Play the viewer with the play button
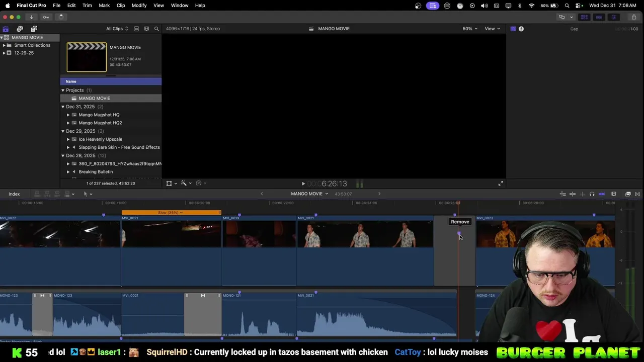Viewport: 644px width, 362px height. coord(303,184)
